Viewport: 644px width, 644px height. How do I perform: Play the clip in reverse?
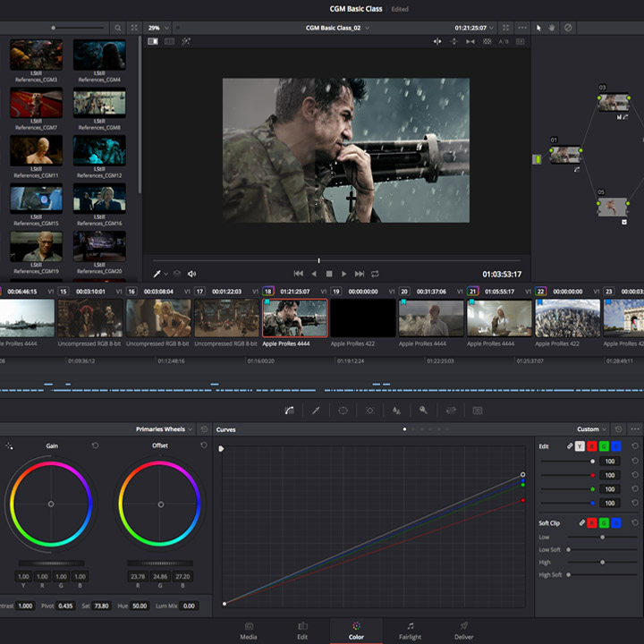coord(314,274)
